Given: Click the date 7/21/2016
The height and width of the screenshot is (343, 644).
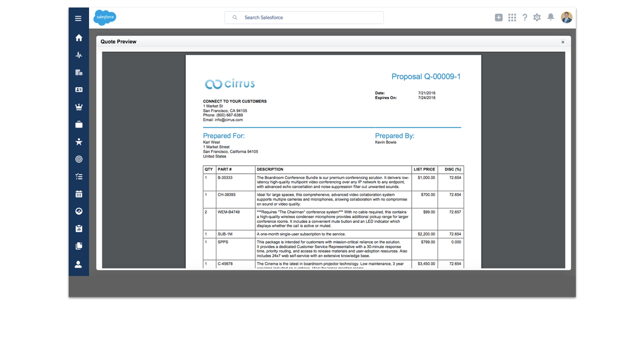Looking at the screenshot, I should (427, 93).
